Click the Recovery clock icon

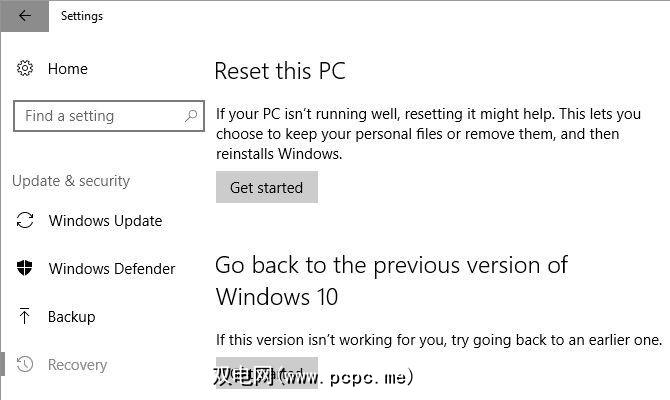pos(26,365)
